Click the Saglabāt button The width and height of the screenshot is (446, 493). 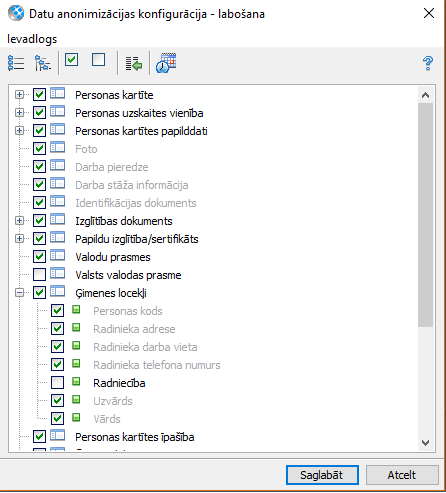[x=322, y=475]
